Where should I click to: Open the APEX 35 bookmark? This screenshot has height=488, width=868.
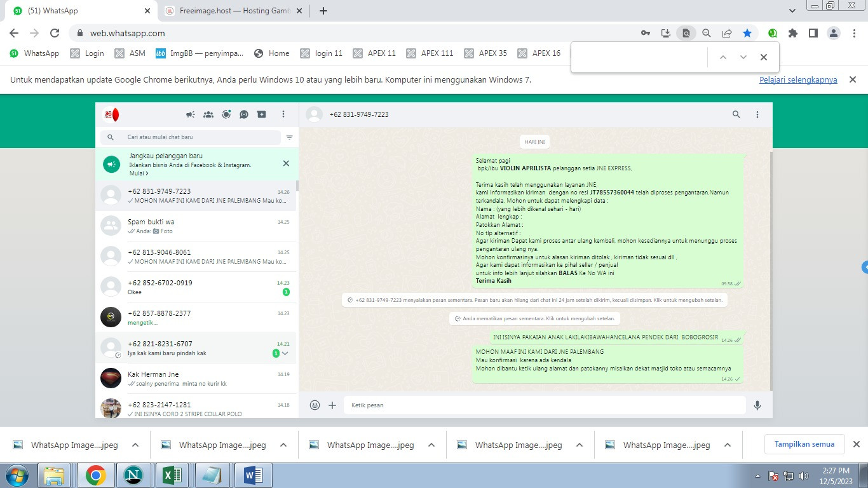tap(486, 53)
